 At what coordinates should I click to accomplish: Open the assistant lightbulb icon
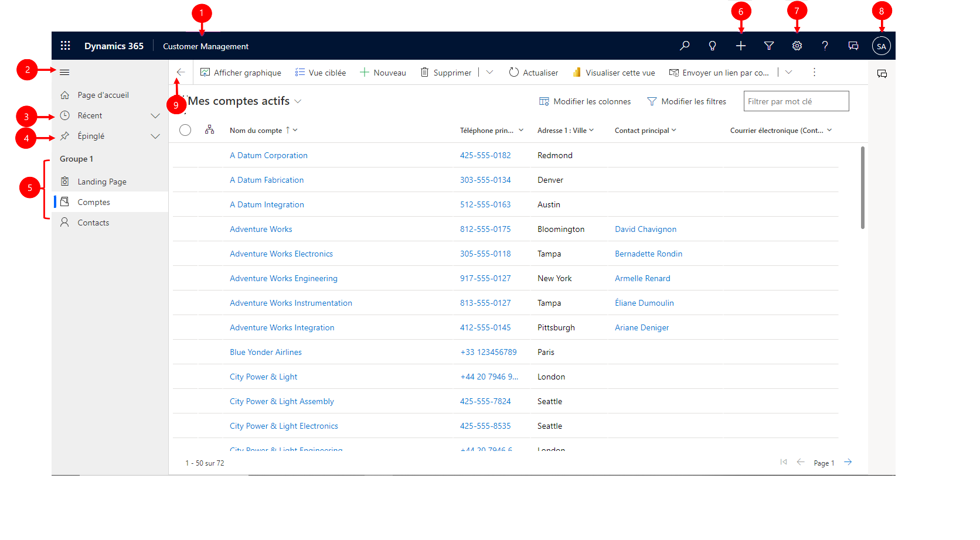click(x=713, y=46)
